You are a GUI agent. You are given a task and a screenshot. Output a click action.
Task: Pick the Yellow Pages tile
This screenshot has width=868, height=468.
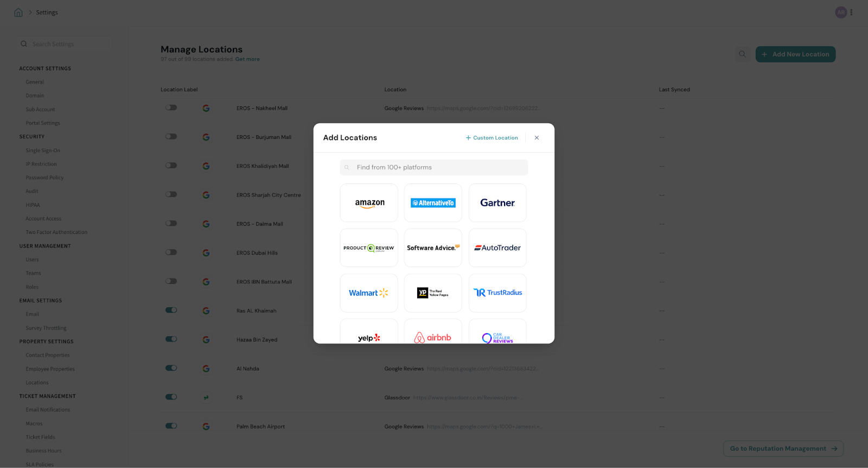click(433, 293)
